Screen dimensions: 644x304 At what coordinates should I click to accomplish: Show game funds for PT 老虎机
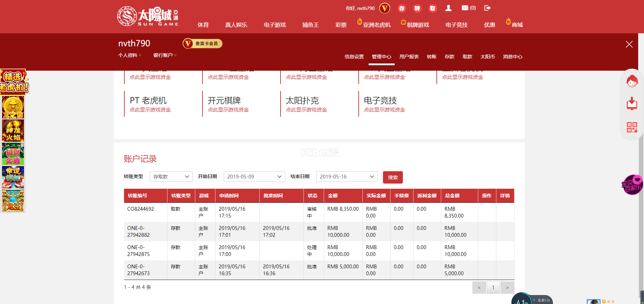(150, 110)
